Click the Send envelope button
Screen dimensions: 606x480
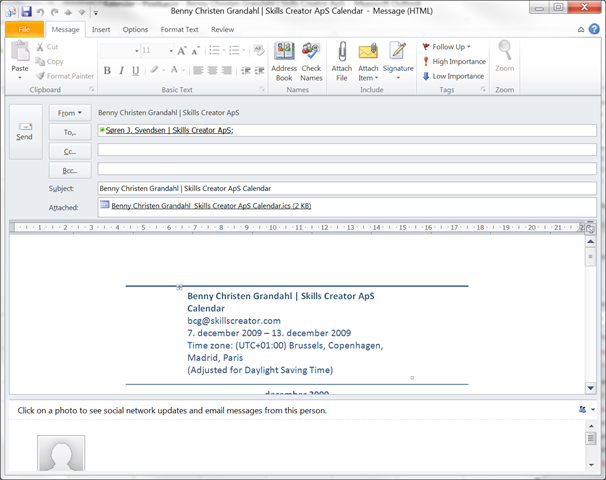[26, 132]
